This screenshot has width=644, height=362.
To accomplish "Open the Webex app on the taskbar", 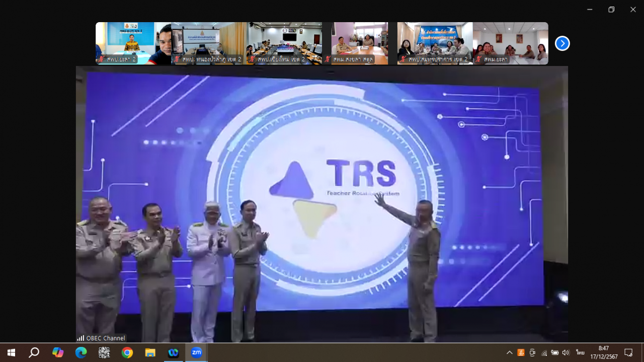I will [x=174, y=352].
